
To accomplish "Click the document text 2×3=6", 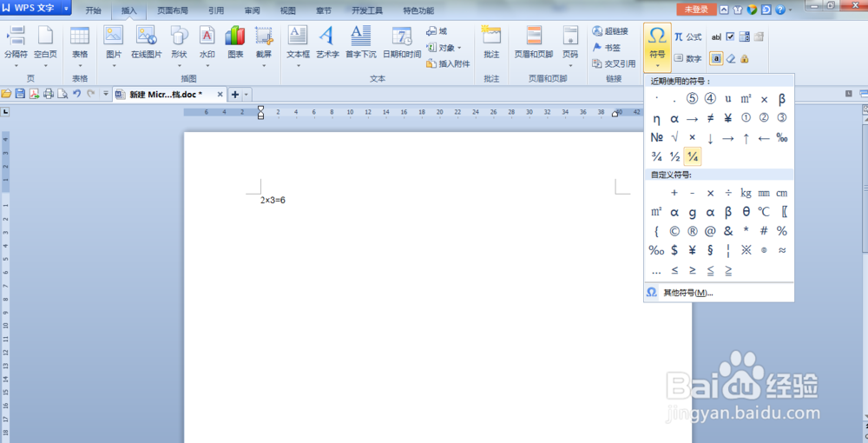I will click(273, 200).
